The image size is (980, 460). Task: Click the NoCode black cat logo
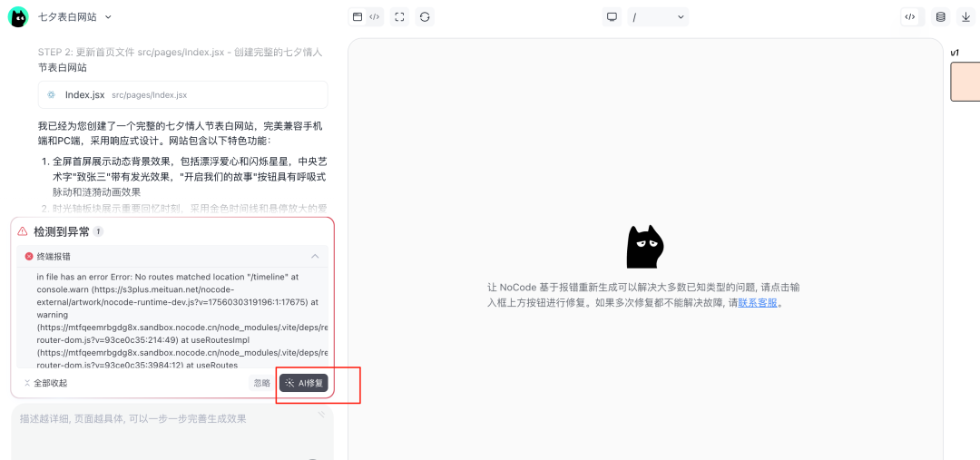[x=18, y=17]
